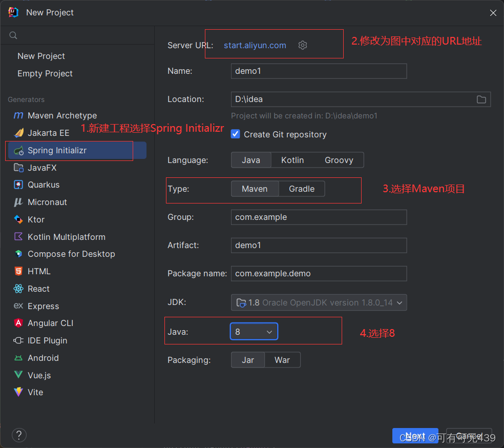Select the Kotlin Multiplatform entry
This screenshot has height=448, width=504.
click(77, 237)
